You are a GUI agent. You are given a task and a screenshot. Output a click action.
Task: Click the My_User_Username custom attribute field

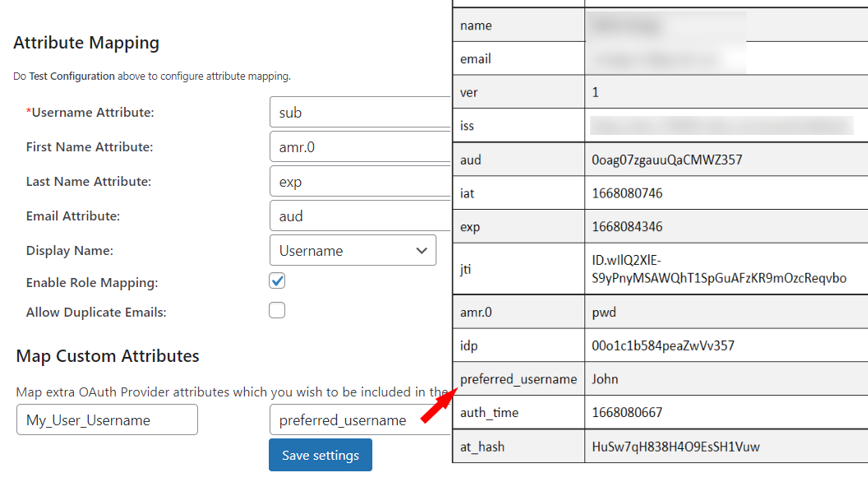point(107,419)
